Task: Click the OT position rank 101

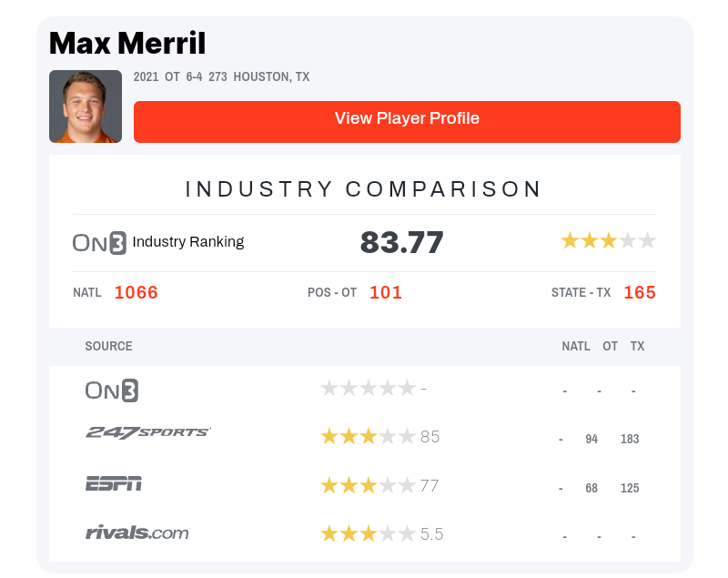Action: pos(386,293)
